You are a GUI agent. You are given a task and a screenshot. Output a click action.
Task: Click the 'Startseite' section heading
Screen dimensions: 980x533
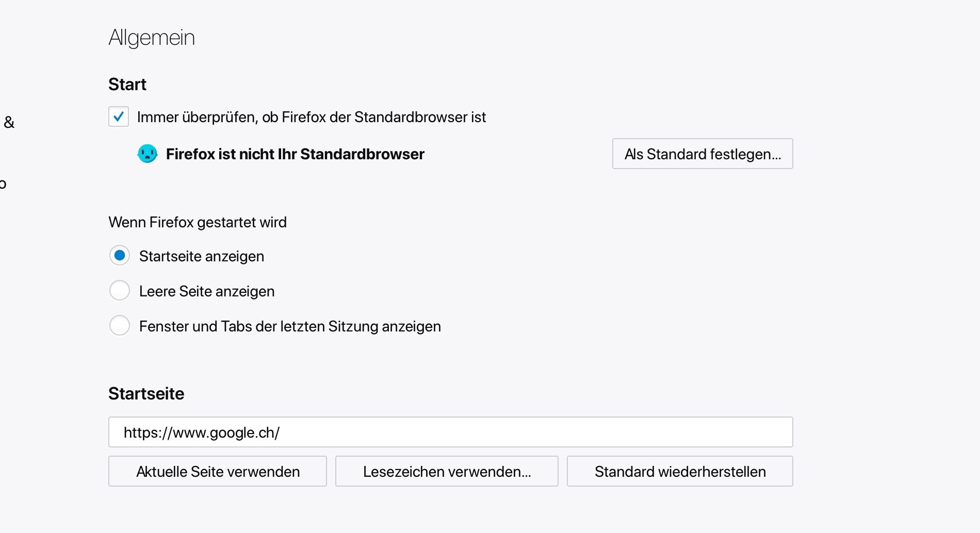point(146,394)
